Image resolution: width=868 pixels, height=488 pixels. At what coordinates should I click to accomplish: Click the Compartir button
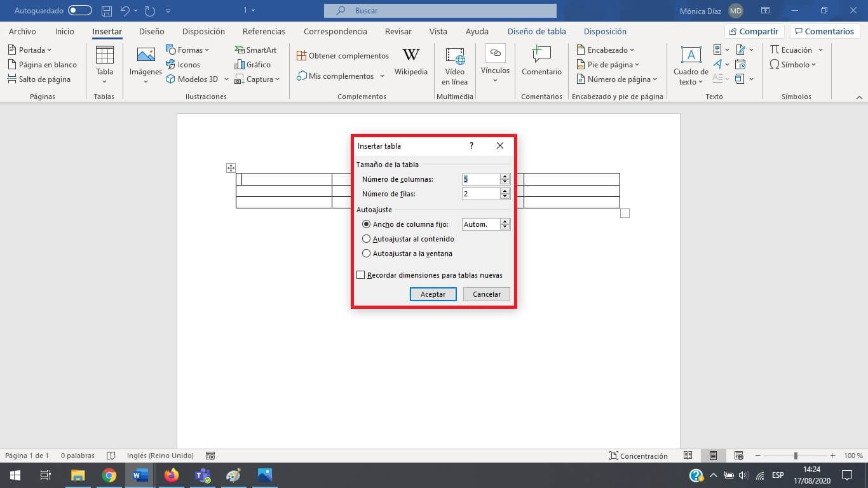[754, 31]
